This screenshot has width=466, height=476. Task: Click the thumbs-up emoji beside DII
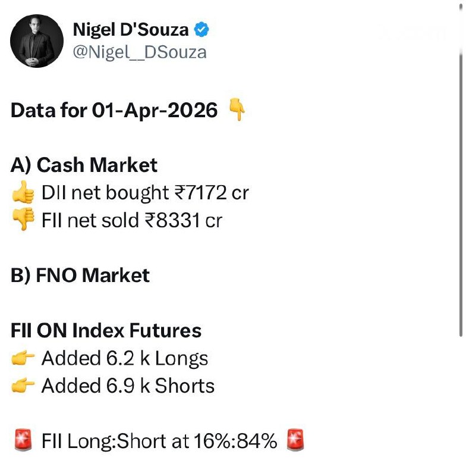pyautogui.click(x=23, y=193)
